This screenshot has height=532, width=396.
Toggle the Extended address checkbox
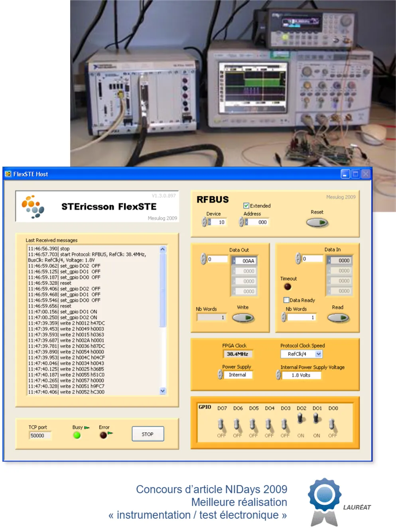[x=246, y=206]
